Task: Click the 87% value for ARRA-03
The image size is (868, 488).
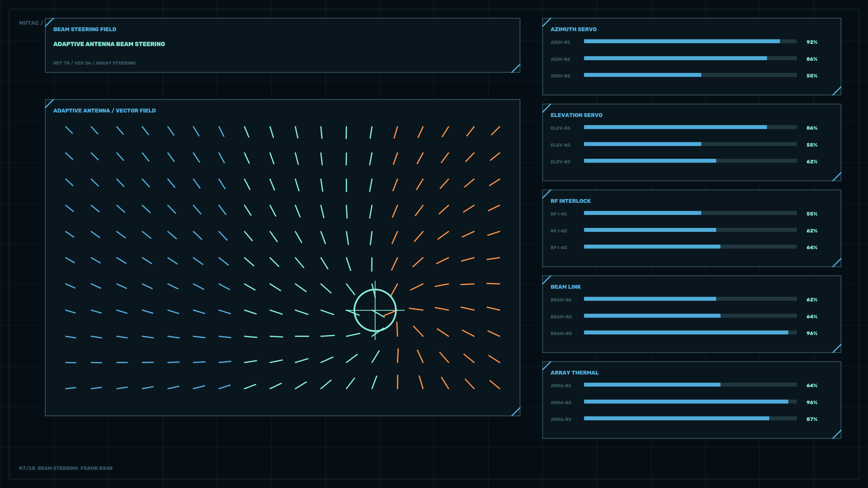Action: point(812,419)
